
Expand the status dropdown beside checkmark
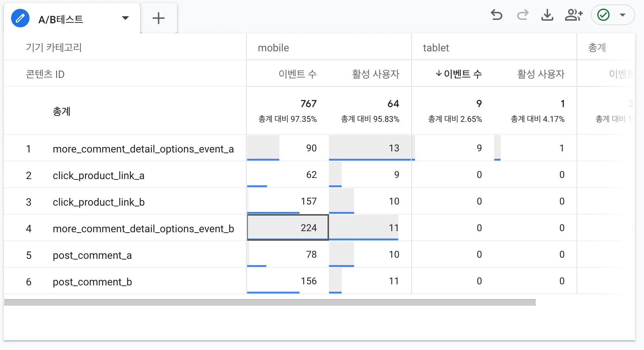pyautogui.click(x=623, y=15)
